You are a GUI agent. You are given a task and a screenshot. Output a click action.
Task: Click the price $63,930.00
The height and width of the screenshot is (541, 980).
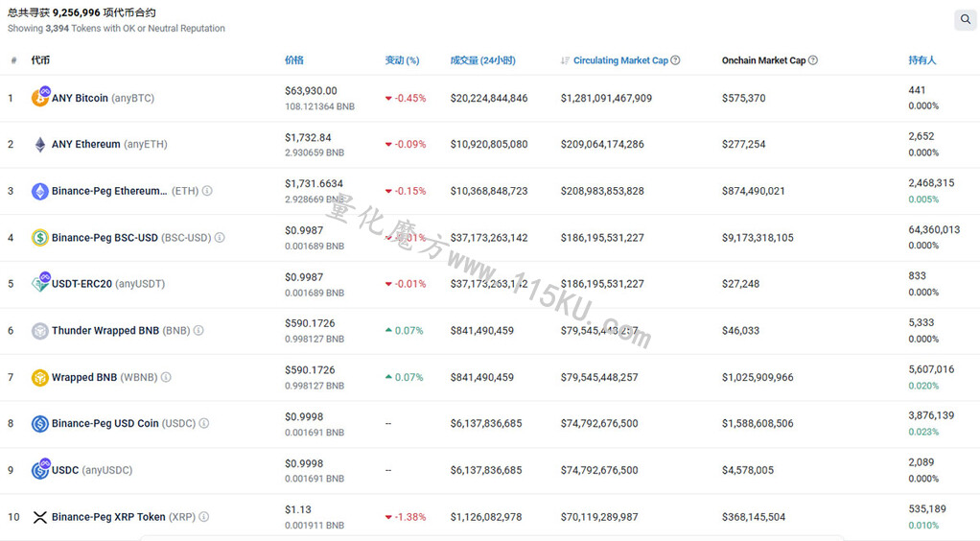coord(311,91)
